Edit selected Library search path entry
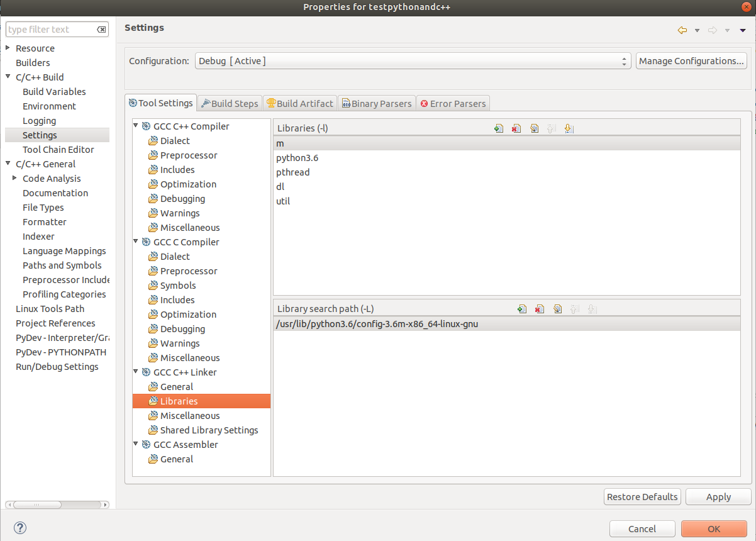The image size is (756, 541). point(557,309)
